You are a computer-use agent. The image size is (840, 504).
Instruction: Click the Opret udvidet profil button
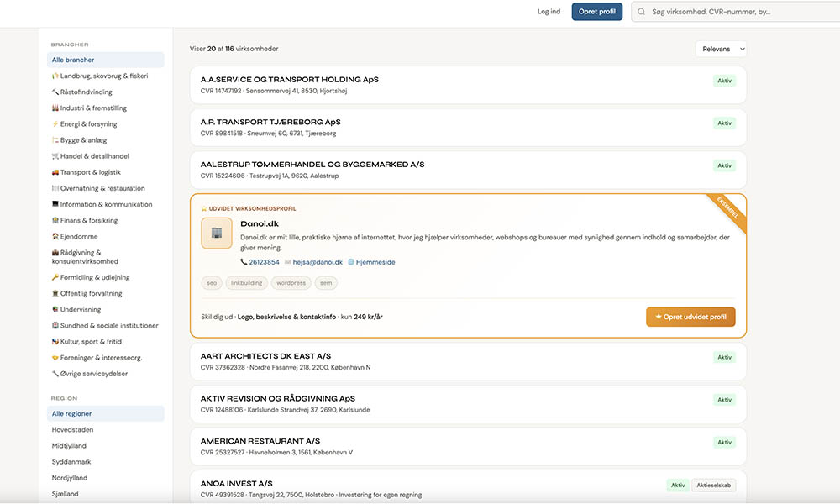point(690,317)
